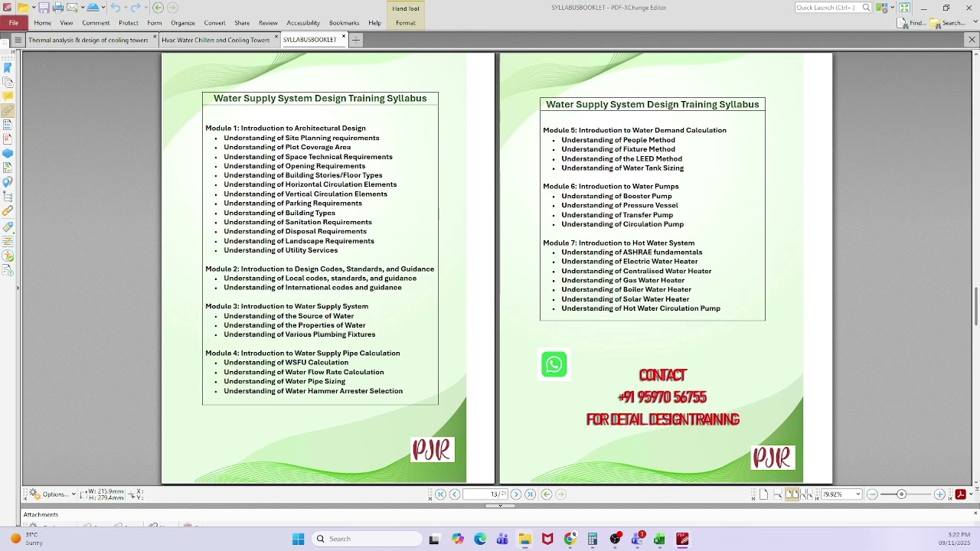Image resolution: width=980 pixels, height=551 pixels.
Task: Go to the next page button
Action: click(516, 494)
